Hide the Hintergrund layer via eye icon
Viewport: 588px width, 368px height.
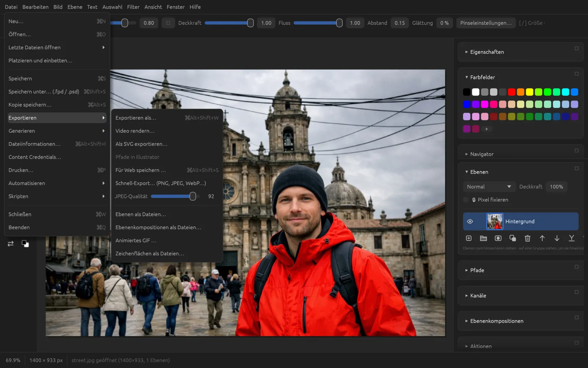pyautogui.click(x=470, y=222)
